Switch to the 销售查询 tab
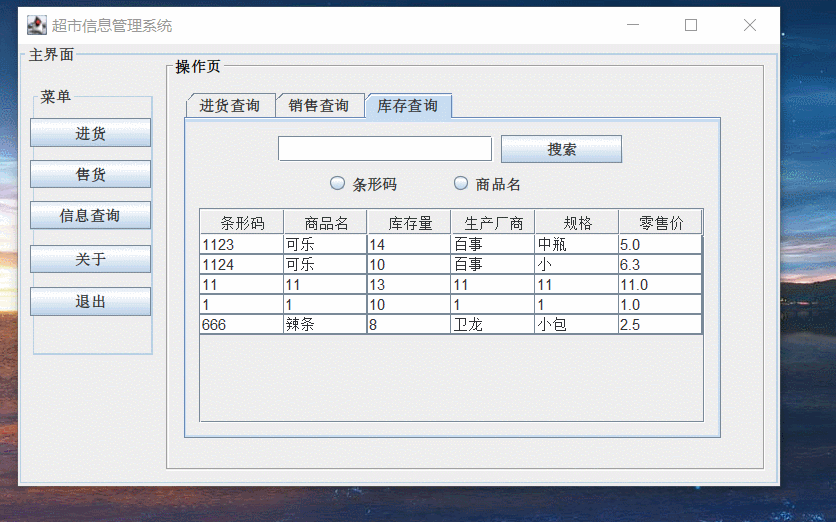 point(319,106)
